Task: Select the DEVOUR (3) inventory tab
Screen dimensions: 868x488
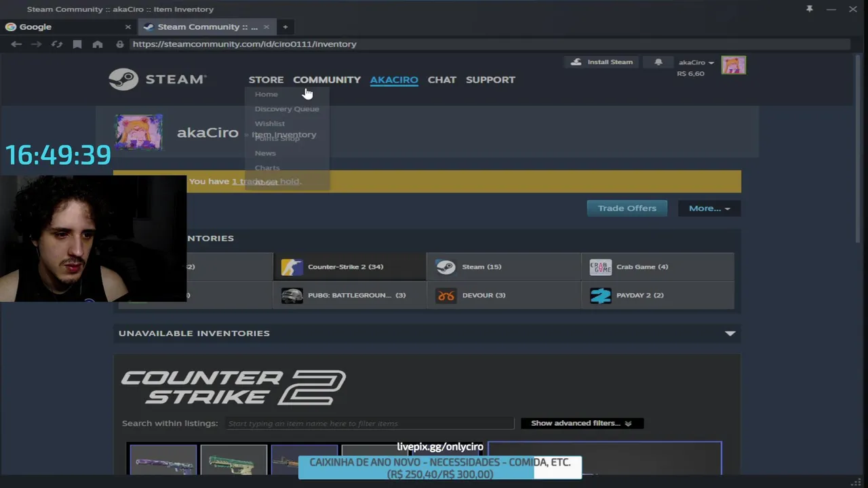Action: [x=503, y=296]
